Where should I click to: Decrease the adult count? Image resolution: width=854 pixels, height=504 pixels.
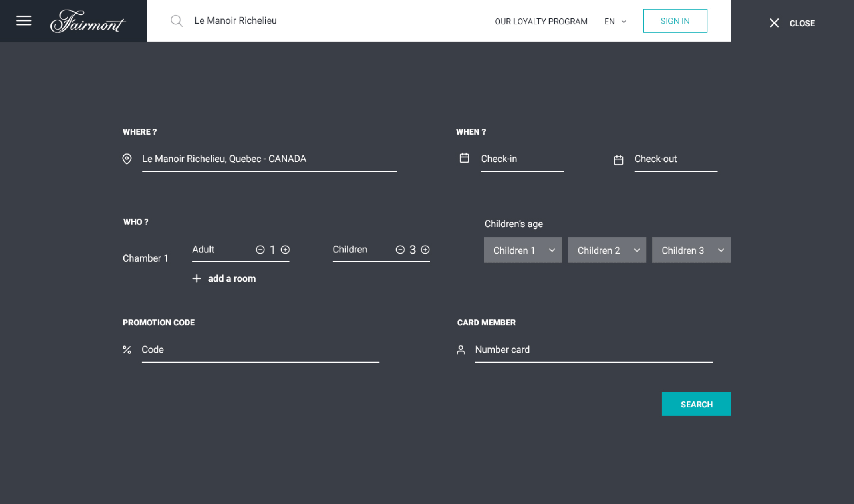pyautogui.click(x=260, y=250)
